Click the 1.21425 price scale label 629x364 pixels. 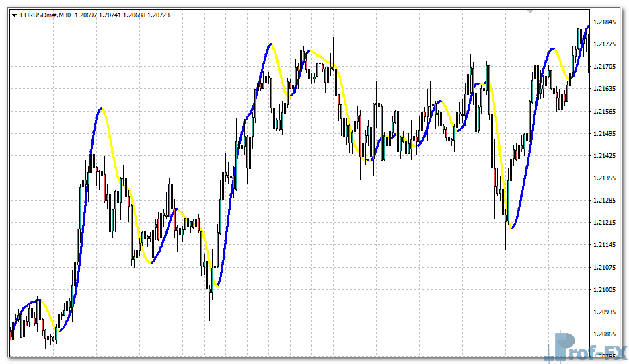tap(606, 156)
